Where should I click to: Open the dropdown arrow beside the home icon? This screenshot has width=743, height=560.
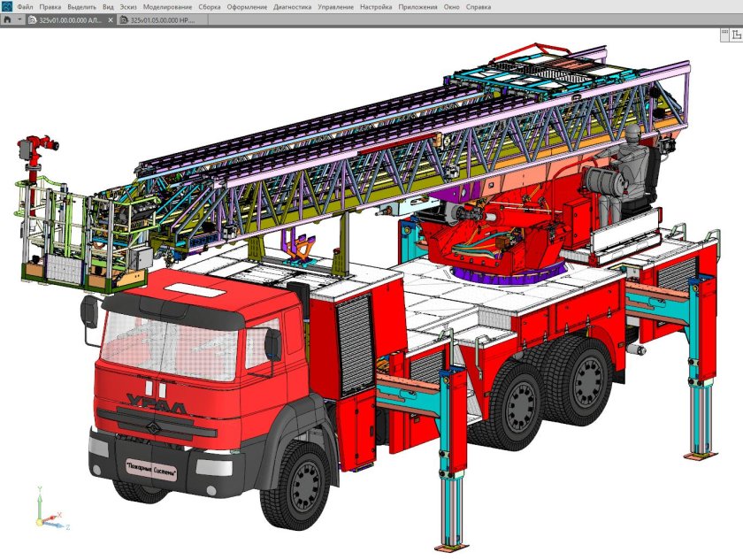point(19,19)
